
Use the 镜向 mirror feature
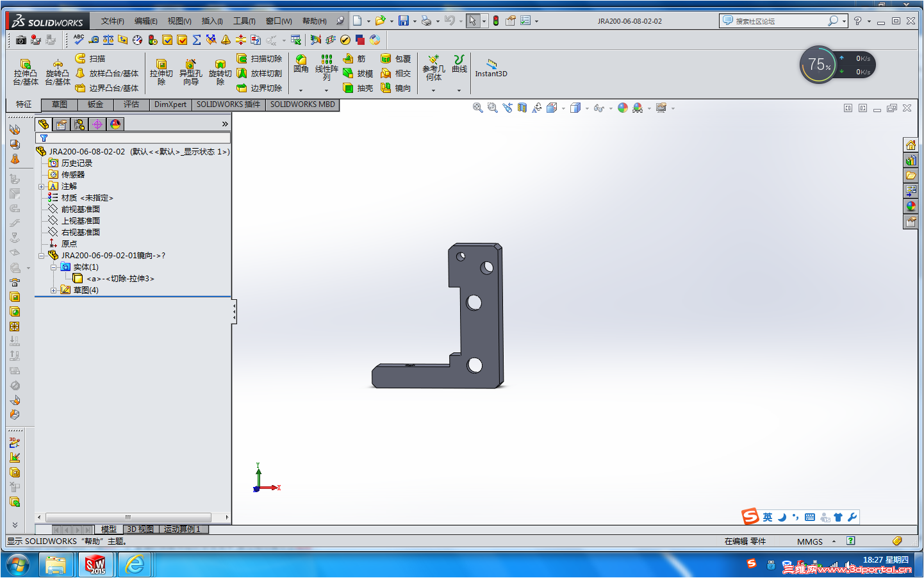click(395, 88)
